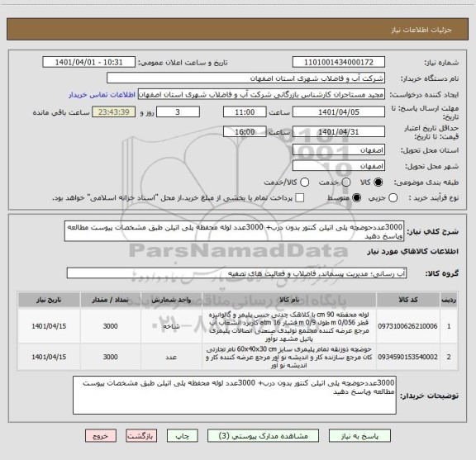Click the response deadline time 11:00 field
This screenshot has width=476, height=460.
[245, 112]
